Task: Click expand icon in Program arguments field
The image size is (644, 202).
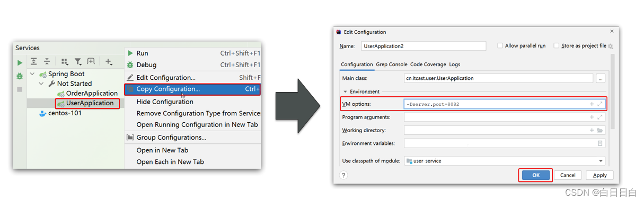Action: click(x=600, y=117)
